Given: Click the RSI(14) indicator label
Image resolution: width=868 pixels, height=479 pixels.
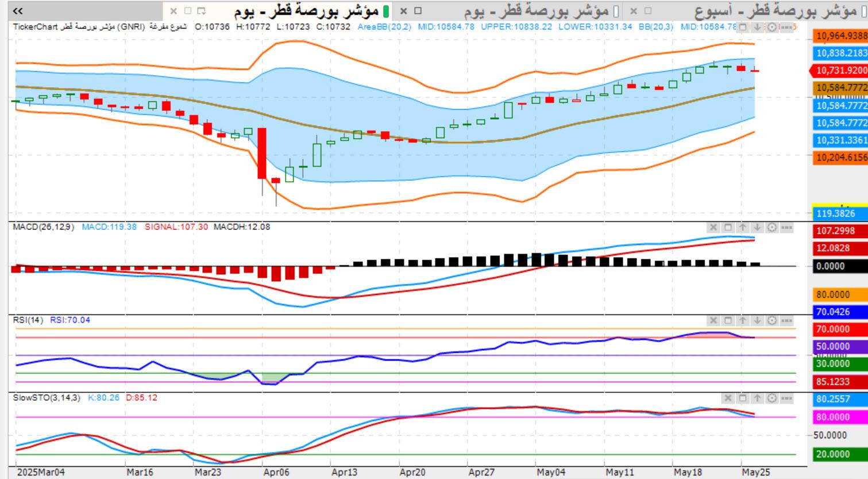Looking at the screenshot, I should click(x=28, y=320).
